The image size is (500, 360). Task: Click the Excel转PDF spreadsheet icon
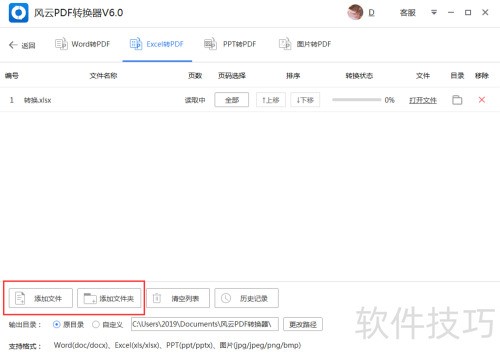(136, 44)
